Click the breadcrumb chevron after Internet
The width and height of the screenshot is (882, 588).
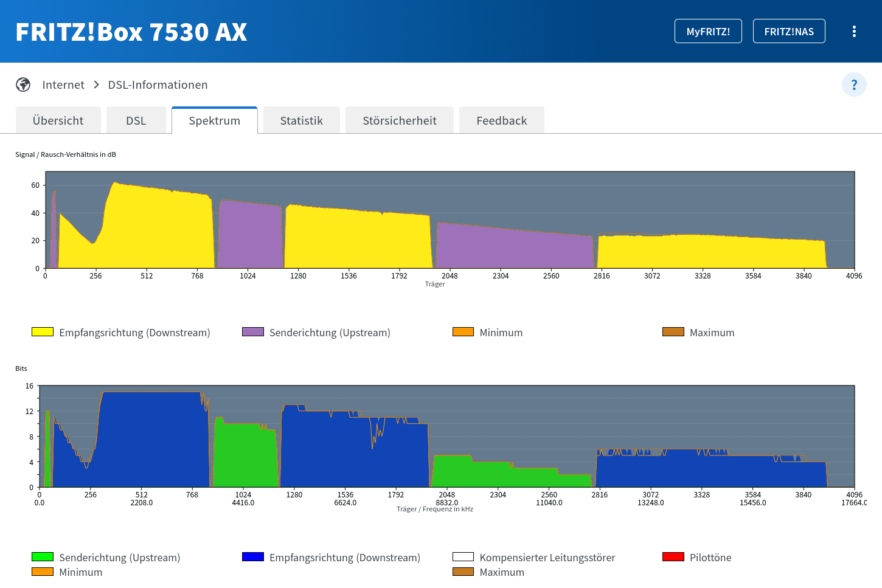point(96,85)
